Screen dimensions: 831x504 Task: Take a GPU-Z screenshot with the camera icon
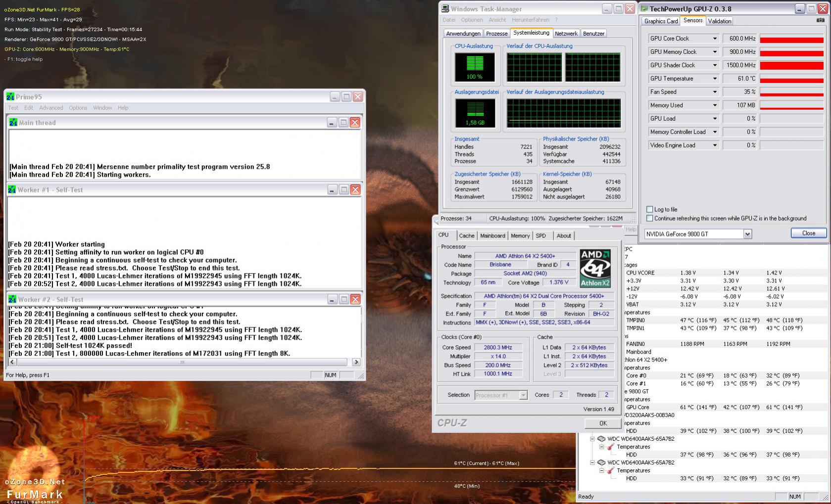click(820, 20)
